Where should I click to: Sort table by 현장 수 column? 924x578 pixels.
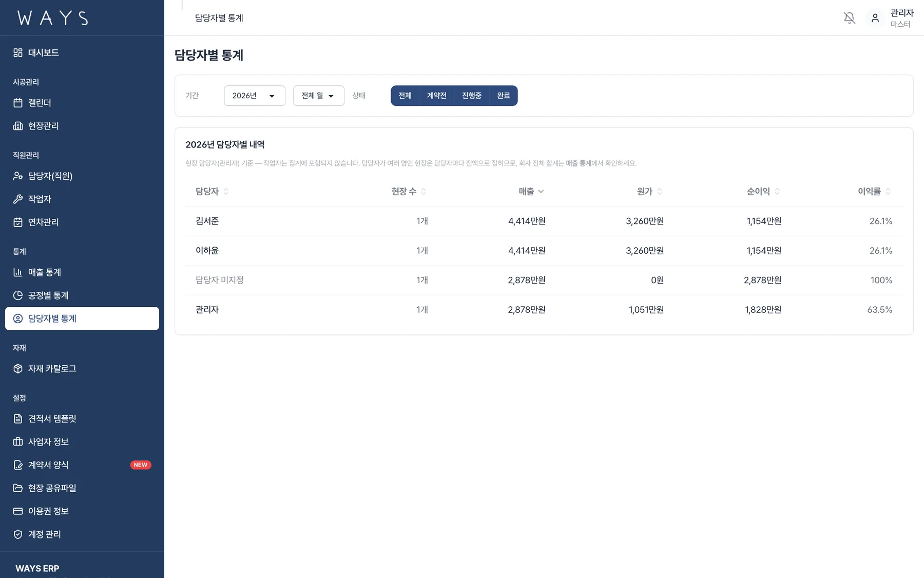coord(409,191)
